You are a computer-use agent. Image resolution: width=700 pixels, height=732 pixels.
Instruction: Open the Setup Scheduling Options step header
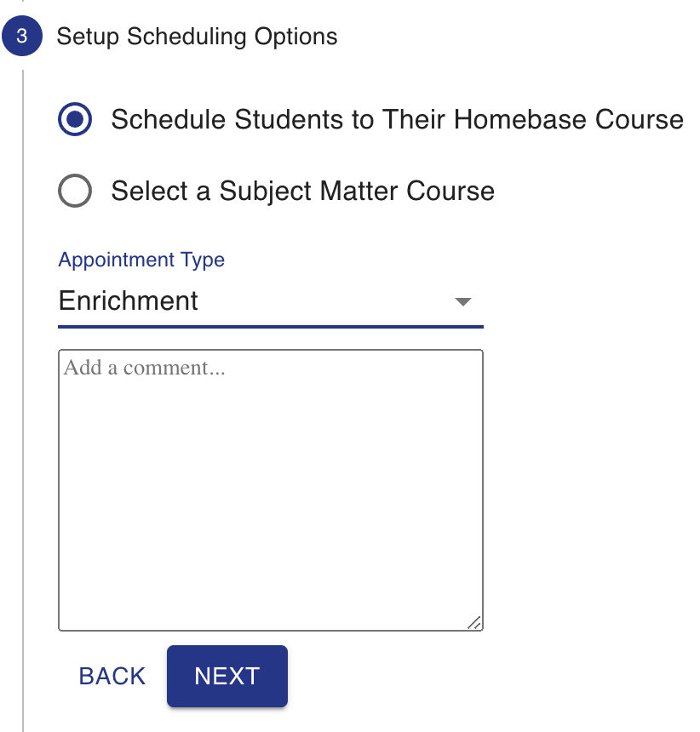(197, 37)
